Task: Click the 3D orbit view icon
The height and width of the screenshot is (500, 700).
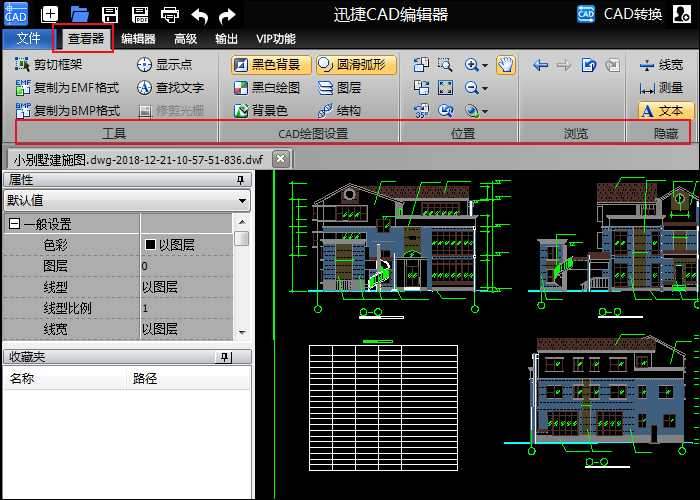Action: (x=472, y=111)
